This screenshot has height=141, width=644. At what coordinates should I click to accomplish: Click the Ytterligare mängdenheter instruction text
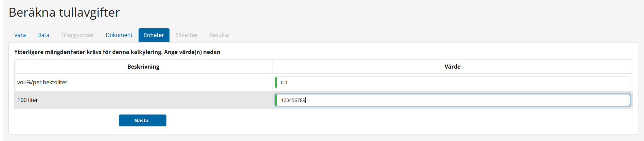tap(117, 52)
